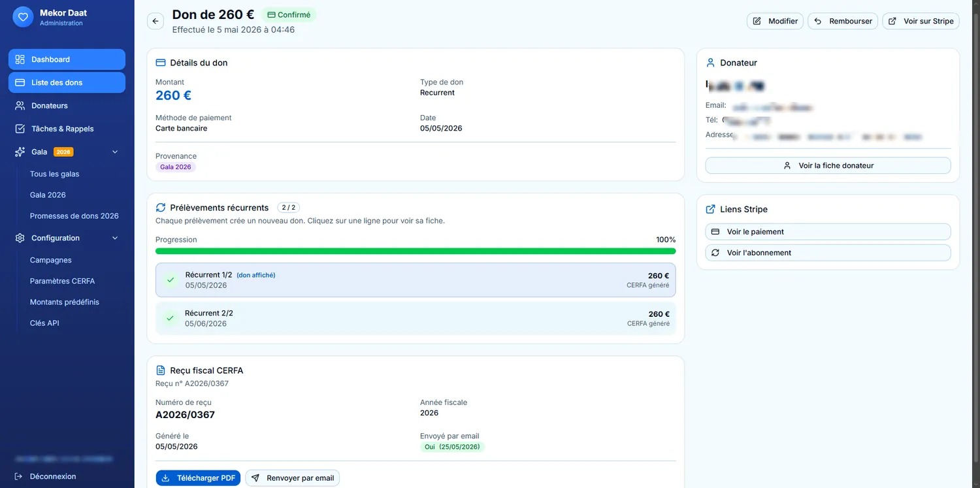
Task: Open Campagnes settings
Action: point(50,260)
